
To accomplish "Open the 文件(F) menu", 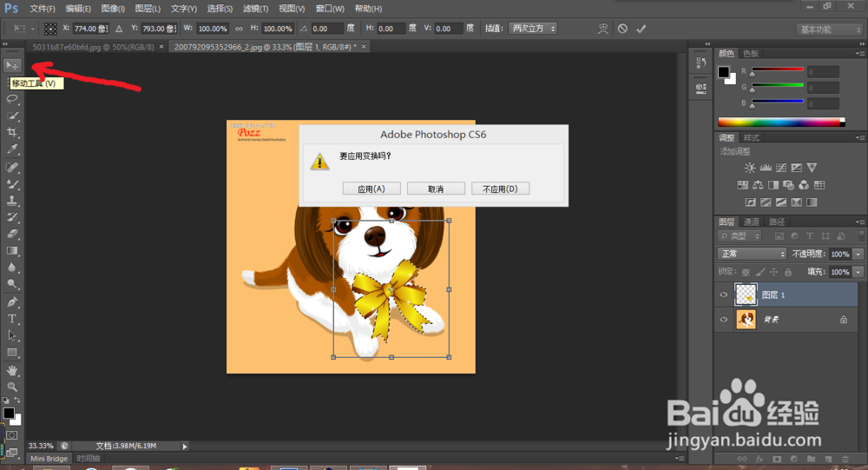I will click(43, 9).
